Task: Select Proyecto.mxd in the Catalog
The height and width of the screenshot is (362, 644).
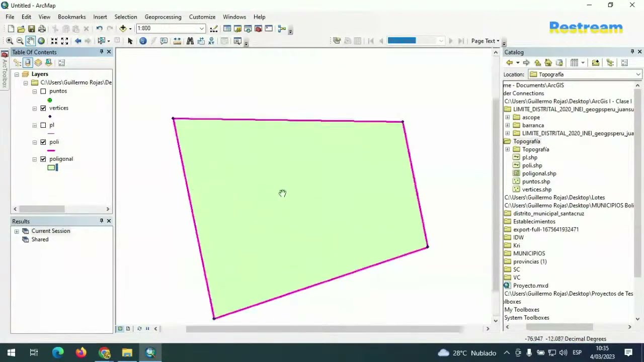Action: (530, 286)
